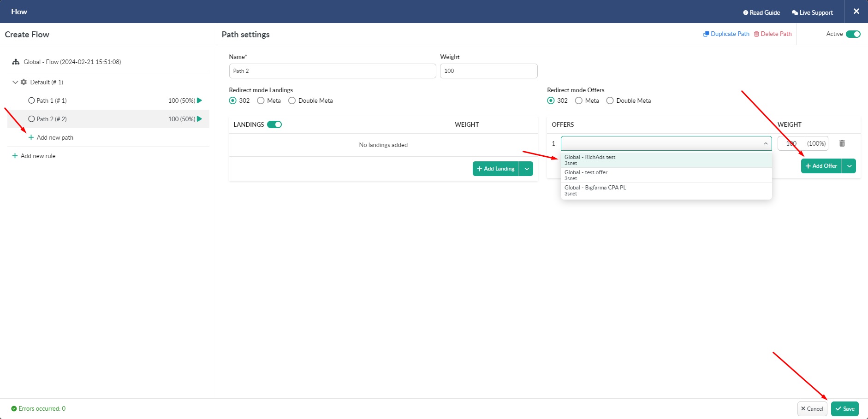Screen dimensions: 868x419
Task: Click the Save button
Action: coord(844,408)
